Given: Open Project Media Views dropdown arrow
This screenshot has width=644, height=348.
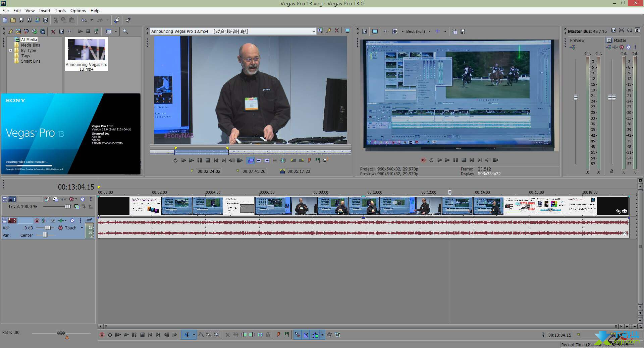Looking at the screenshot, I should tap(116, 31).
